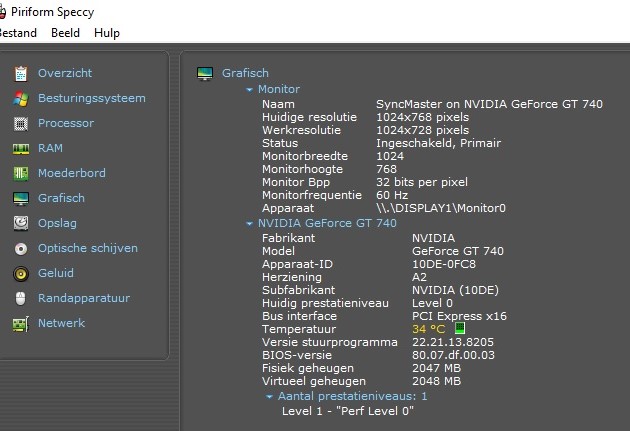The height and width of the screenshot is (431, 630).
Task: Select the PCI Express x16 value
Action: pyautogui.click(x=459, y=316)
